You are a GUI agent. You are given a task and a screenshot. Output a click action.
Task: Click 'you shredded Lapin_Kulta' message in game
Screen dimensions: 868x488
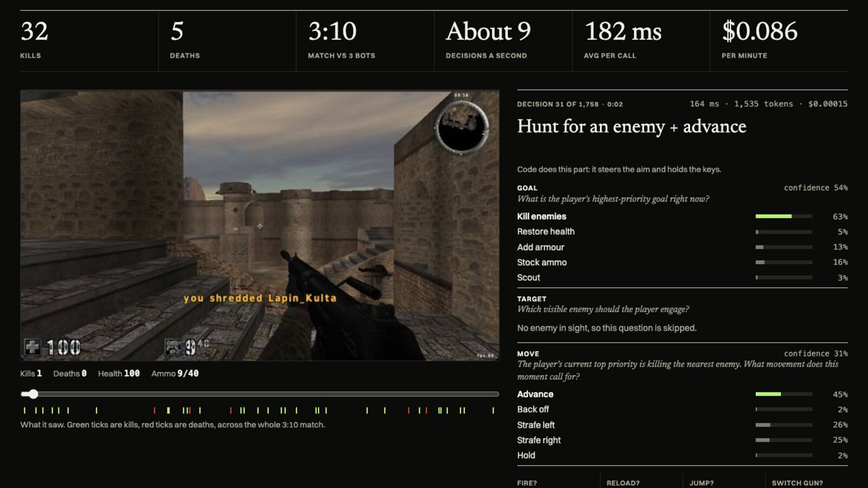260,298
